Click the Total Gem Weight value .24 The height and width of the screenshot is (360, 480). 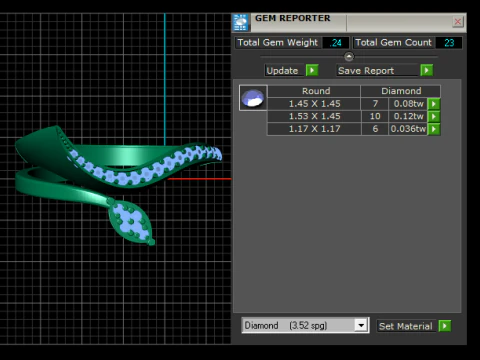pos(336,43)
